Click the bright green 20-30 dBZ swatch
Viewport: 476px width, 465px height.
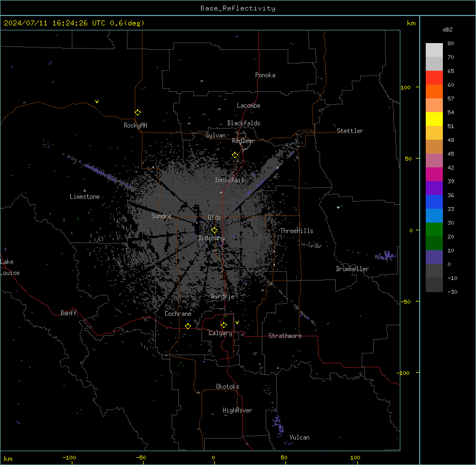point(434,230)
